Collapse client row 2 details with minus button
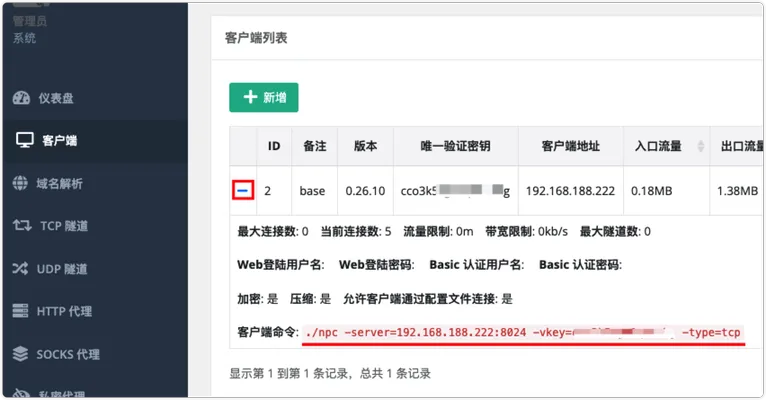The image size is (766, 400). (243, 190)
